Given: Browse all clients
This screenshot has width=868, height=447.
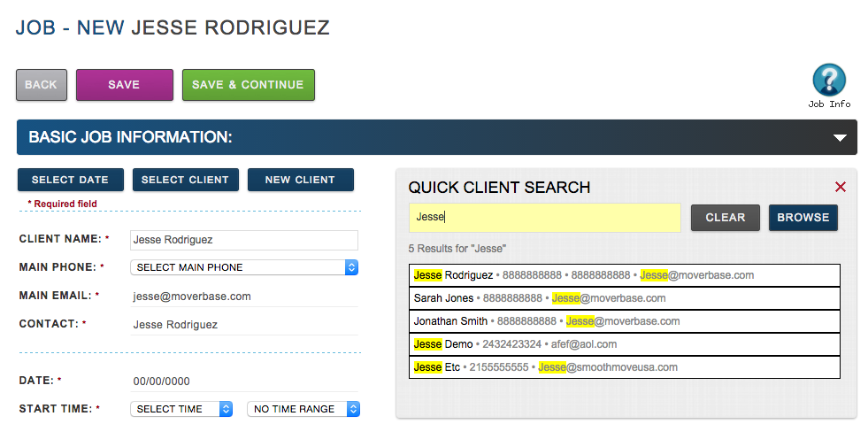Looking at the screenshot, I should click(x=803, y=218).
